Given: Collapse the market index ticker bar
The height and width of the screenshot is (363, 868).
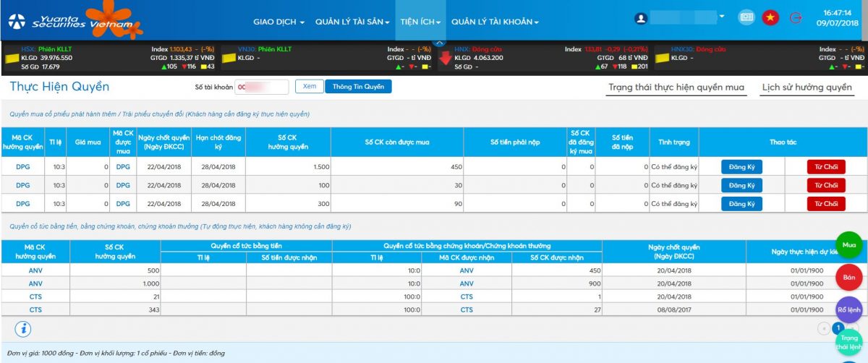Looking at the screenshot, I should pyautogui.click(x=439, y=43).
